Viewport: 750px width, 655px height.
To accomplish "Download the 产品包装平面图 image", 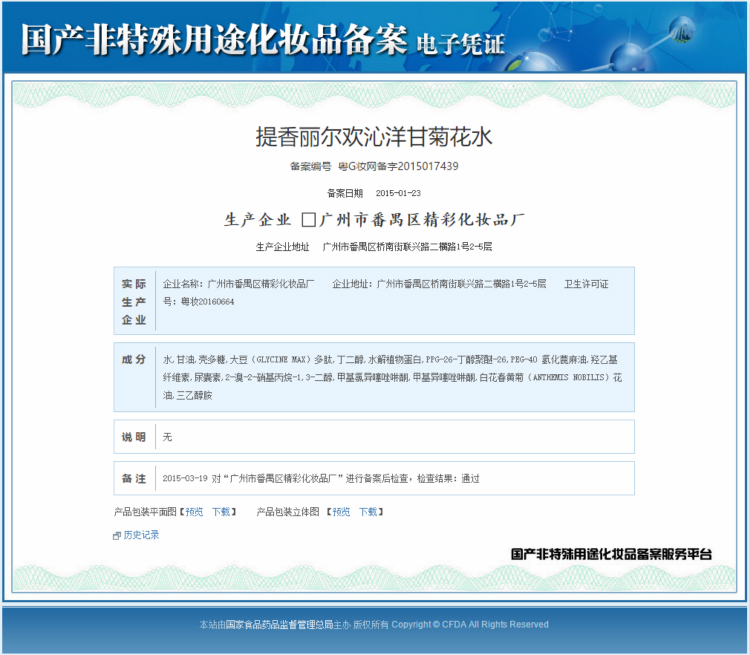I will (221, 512).
